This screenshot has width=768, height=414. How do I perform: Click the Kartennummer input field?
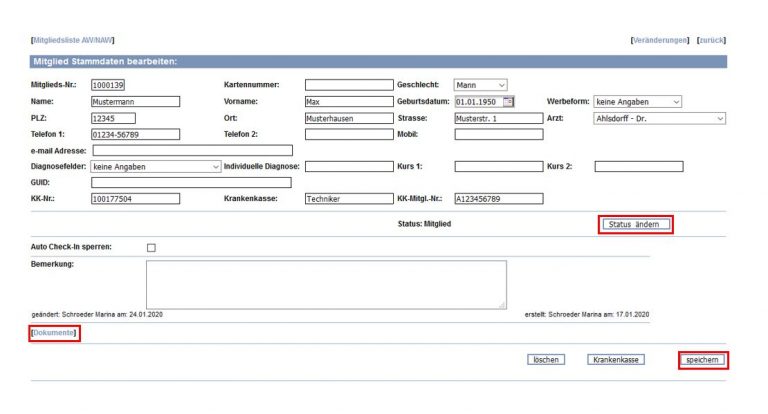pos(349,85)
